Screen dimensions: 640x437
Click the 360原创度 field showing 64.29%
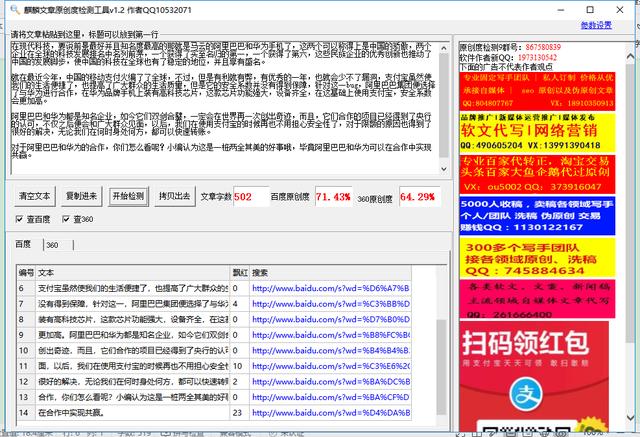(419, 197)
